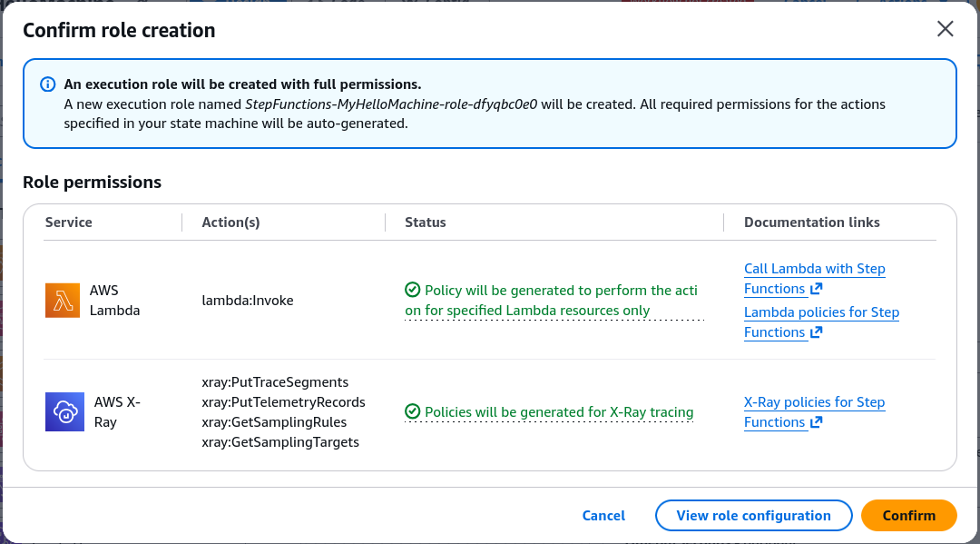Screen dimensions: 980x544
Task: Click the green checkmark icon in Lambda status
Action: pyautogui.click(x=413, y=290)
